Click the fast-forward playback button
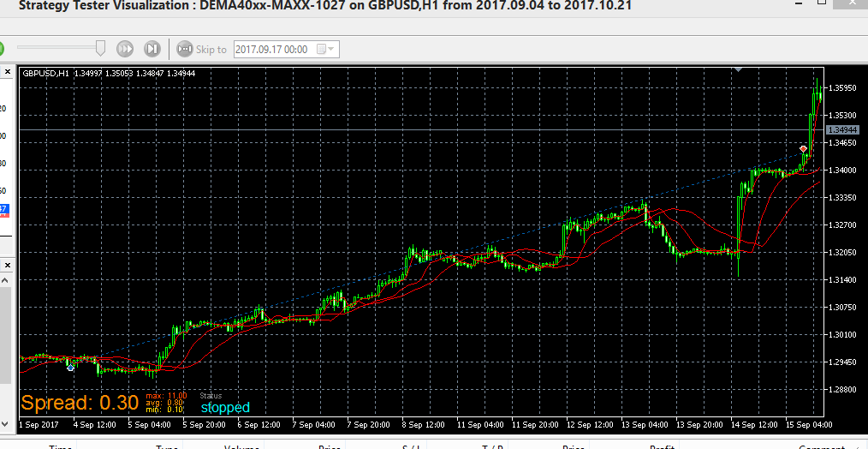Viewport: 868px width, 449px height. click(x=125, y=49)
